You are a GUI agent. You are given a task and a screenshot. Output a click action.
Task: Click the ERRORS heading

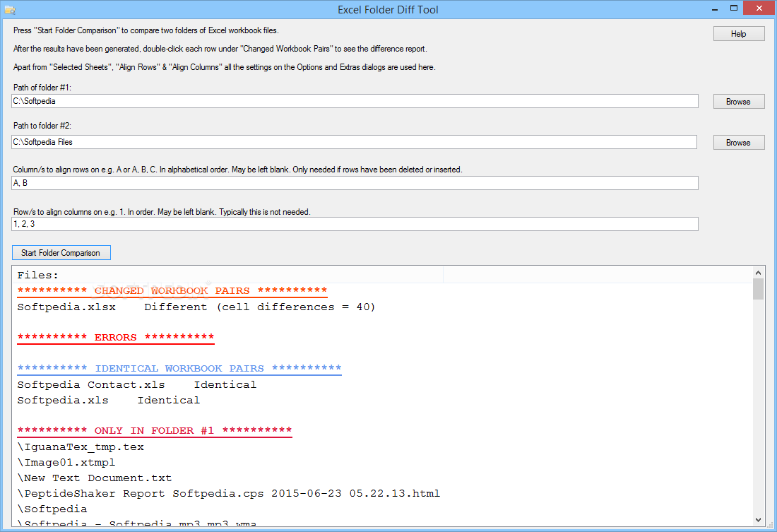pos(115,337)
